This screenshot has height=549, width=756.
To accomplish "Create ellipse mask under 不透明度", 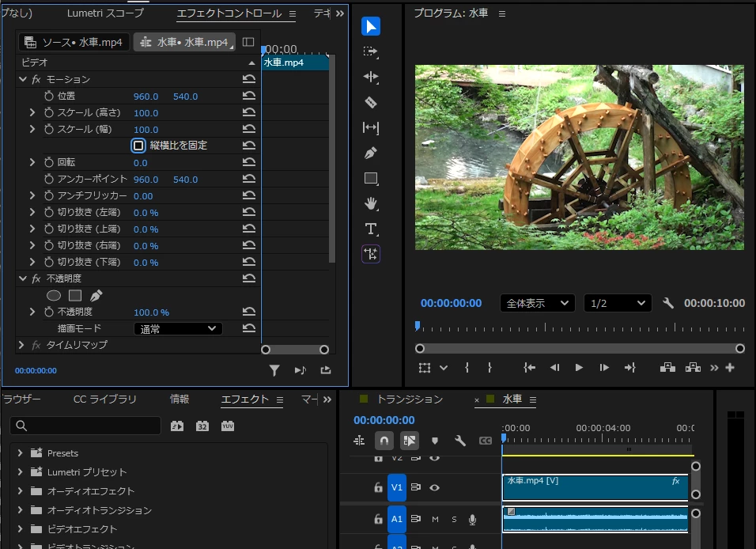I will tap(54, 295).
